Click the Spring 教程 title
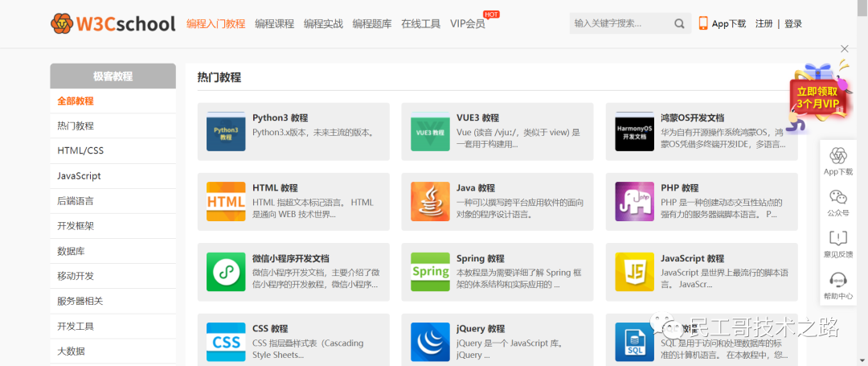The image size is (868, 366). coord(481,258)
